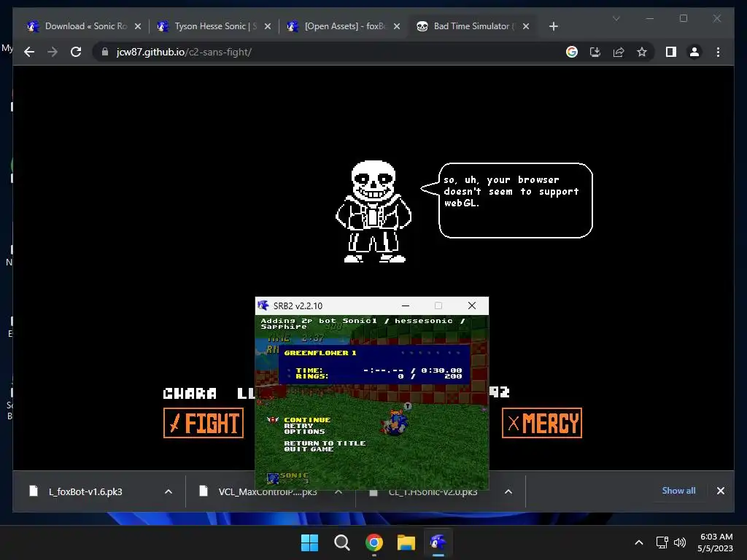The height and width of the screenshot is (560, 747).
Task: Click the SRB2 window title bar icon
Action: coord(263,306)
